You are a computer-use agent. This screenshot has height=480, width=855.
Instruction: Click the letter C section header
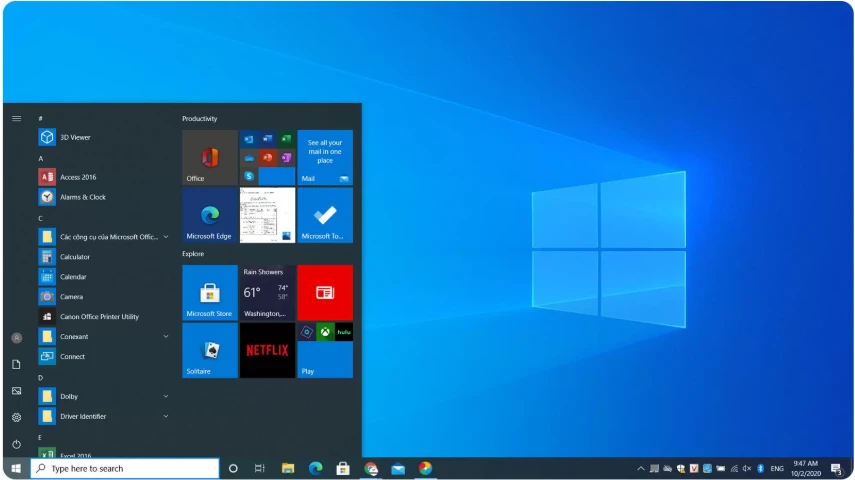[x=40, y=218]
